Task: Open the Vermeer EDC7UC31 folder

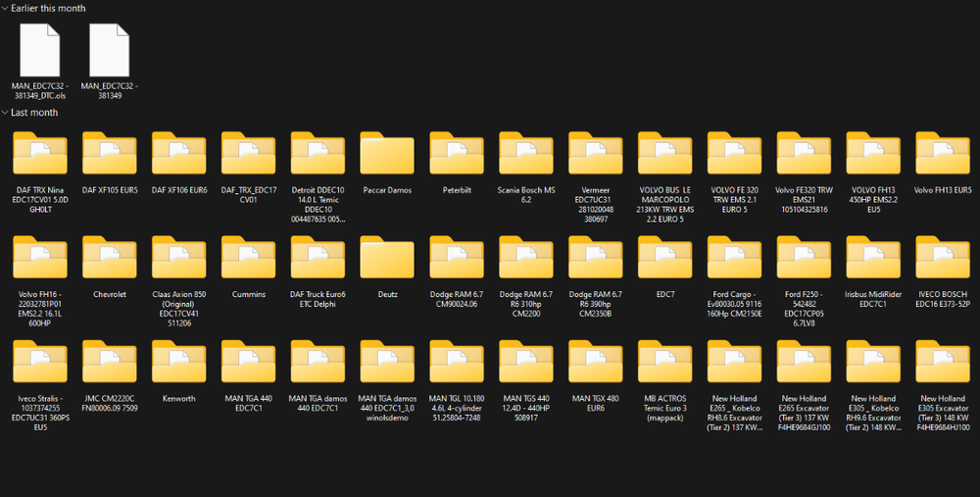Action: 596,153
